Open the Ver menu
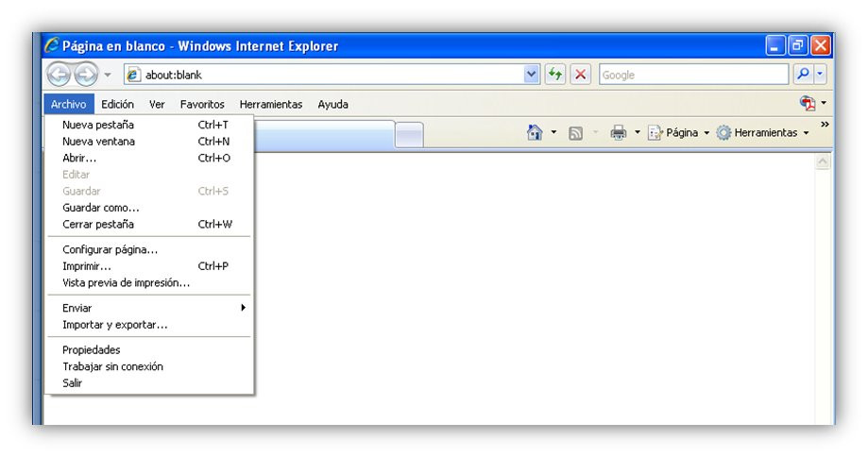The height and width of the screenshot is (457, 868). tap(157, 104)
